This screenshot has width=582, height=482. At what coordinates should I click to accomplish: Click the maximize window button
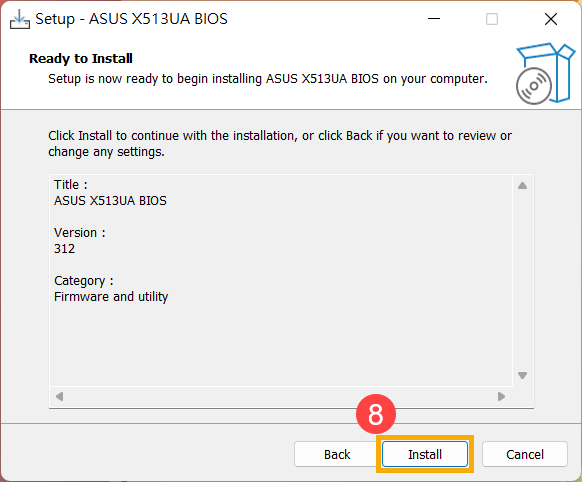[x=492, y=19]
